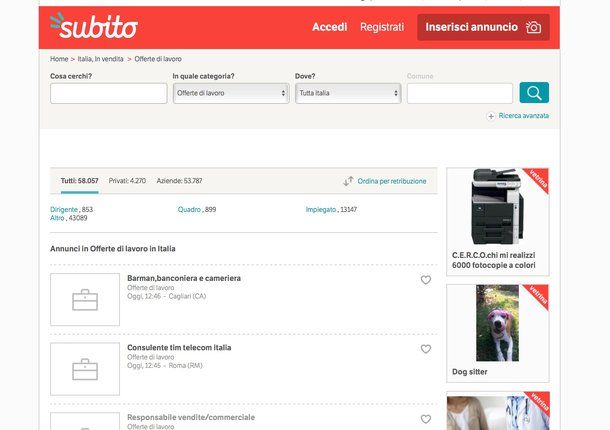Open the Offerte di lavoro category dropdown
This screenshot has width=610, height=430.
point(231,93)
